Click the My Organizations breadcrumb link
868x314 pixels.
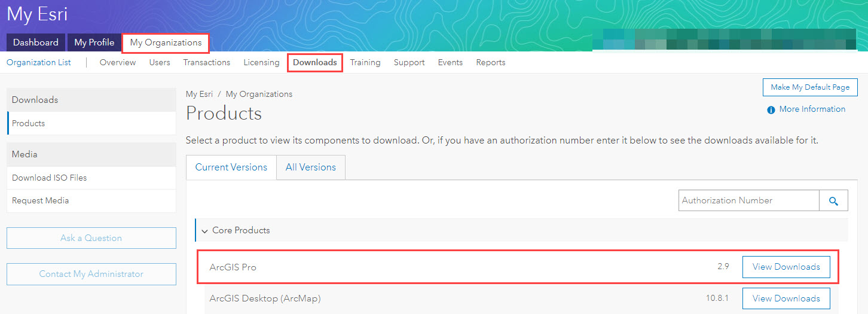[x=259, y=94]
